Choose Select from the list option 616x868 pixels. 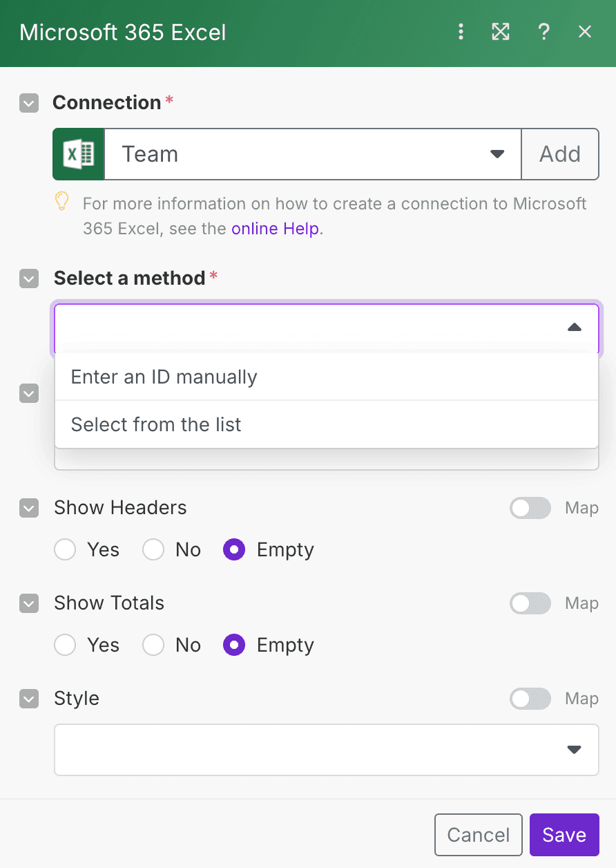327,424
